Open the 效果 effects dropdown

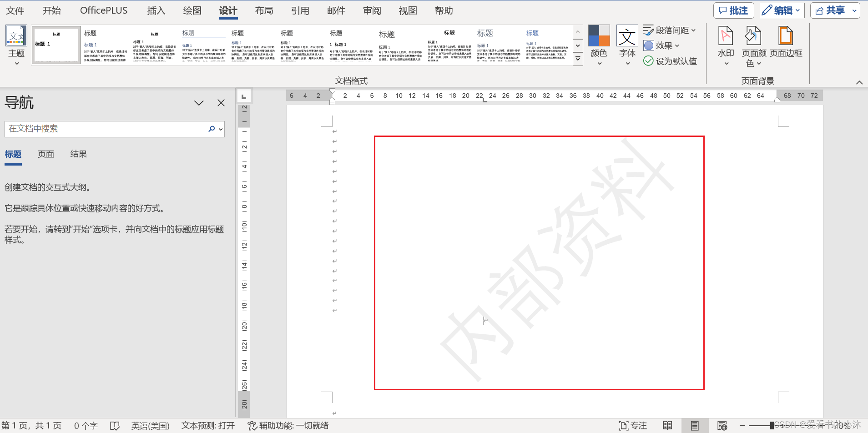661,45
